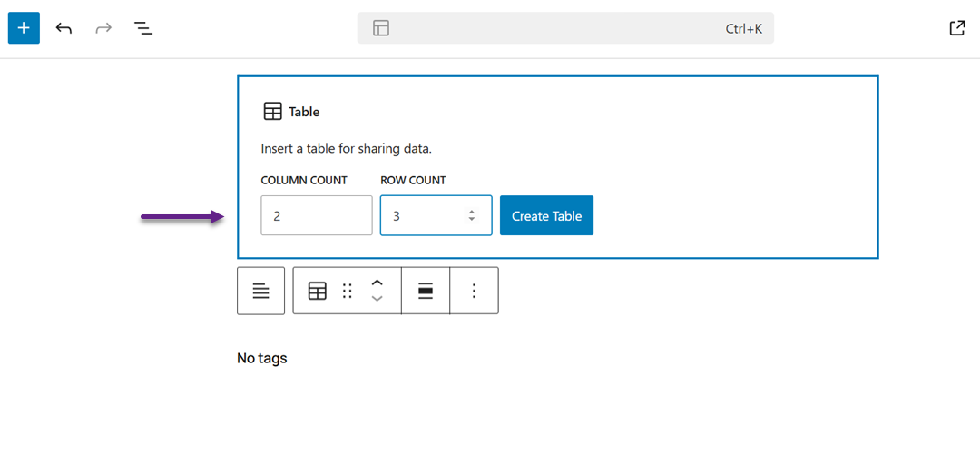Open the external view page icon
Image resolution: width=980 pixels, height=456 pixels.
click(956, 28)
